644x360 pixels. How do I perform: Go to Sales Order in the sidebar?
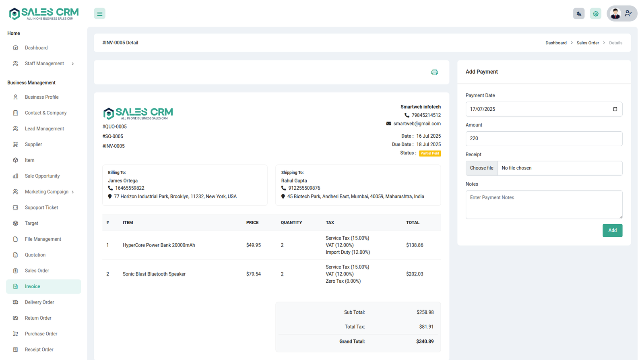click(x=37, y=271)
